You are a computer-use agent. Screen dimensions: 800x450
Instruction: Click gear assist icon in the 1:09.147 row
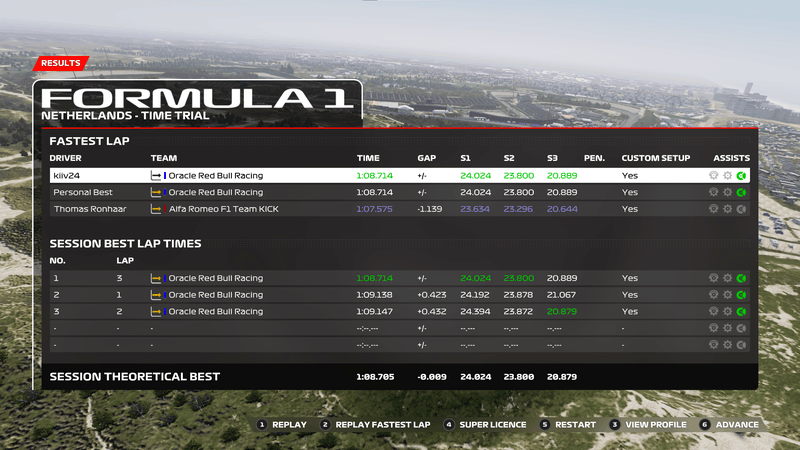pos(728,311)
